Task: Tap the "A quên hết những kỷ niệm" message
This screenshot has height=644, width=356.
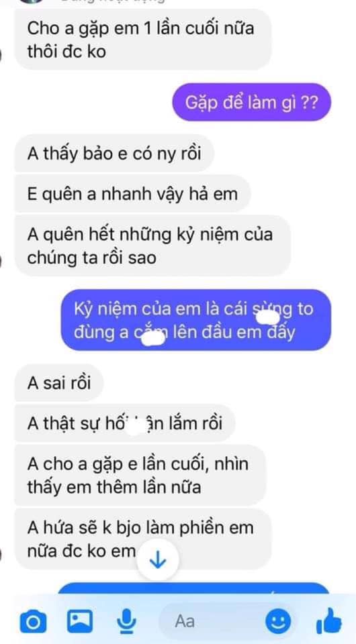Action: [x=152, y=246]
